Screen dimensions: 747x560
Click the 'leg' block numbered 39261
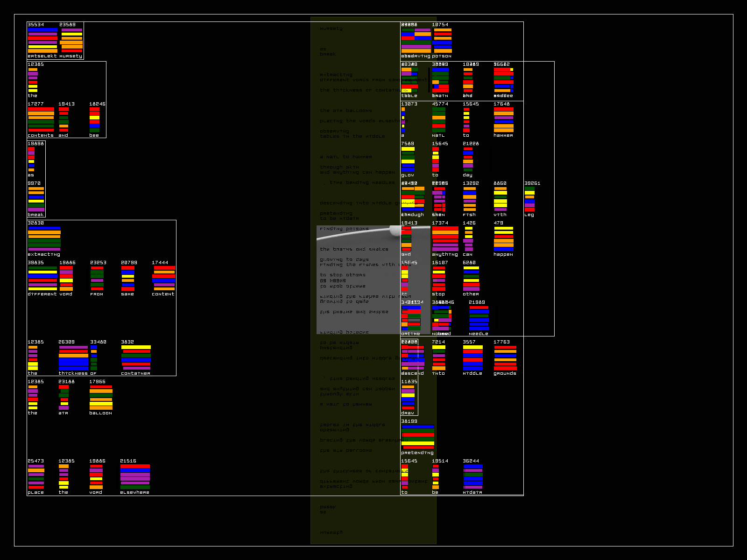pyautogui.click(x=529, y=199)
